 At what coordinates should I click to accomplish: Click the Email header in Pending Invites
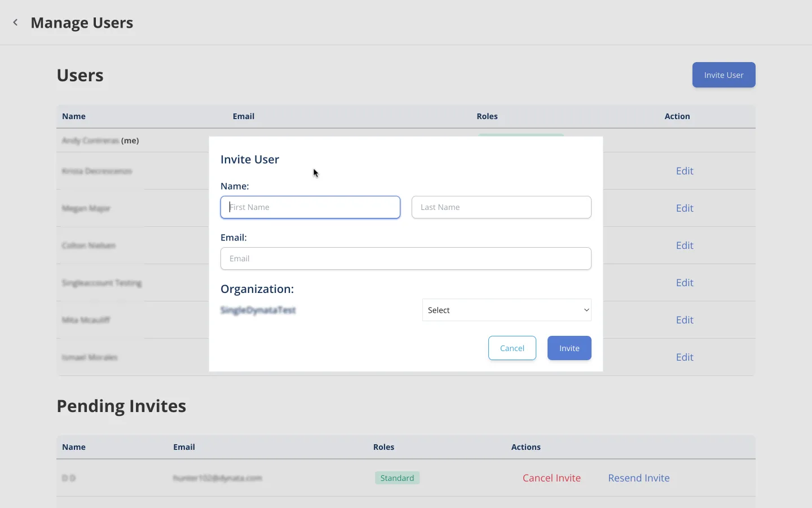[x=184, y=447]
